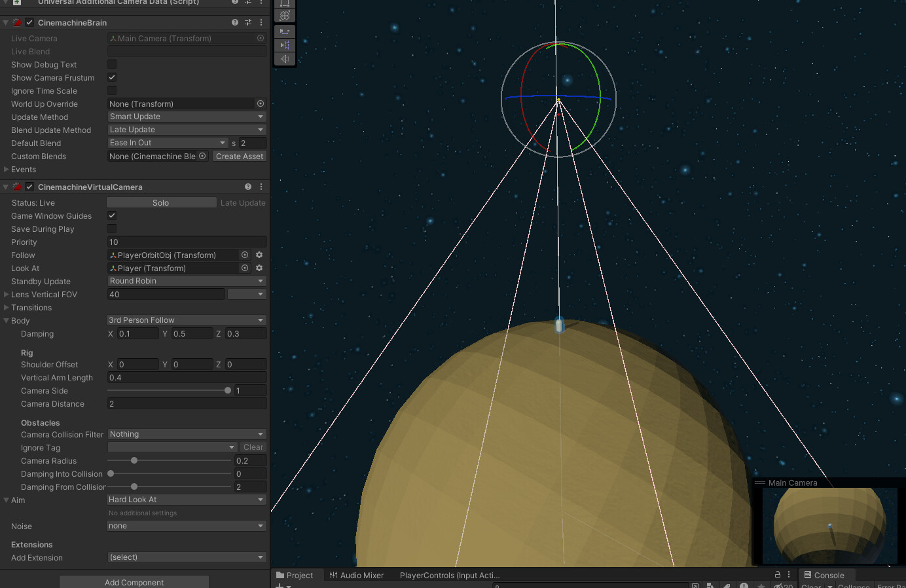Open CinemachineVirtualCamera help reference icon
The image size is (906, 588).
point(248,187)
